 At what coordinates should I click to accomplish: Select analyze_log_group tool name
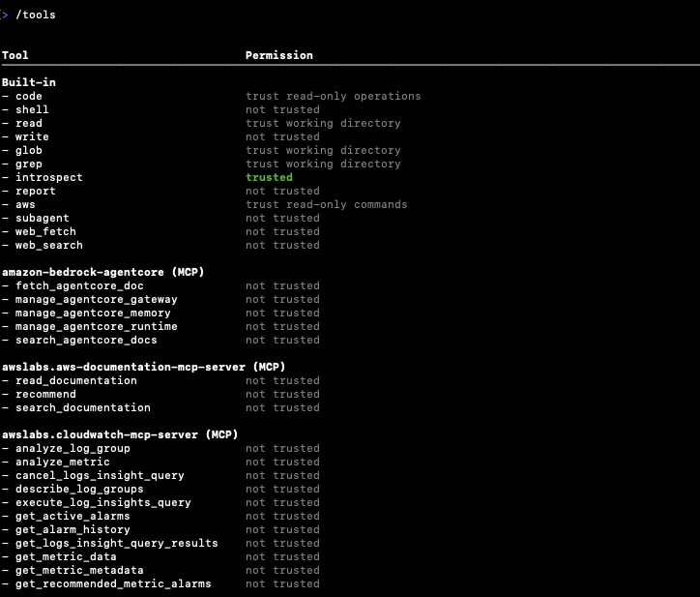coord(73,448)
